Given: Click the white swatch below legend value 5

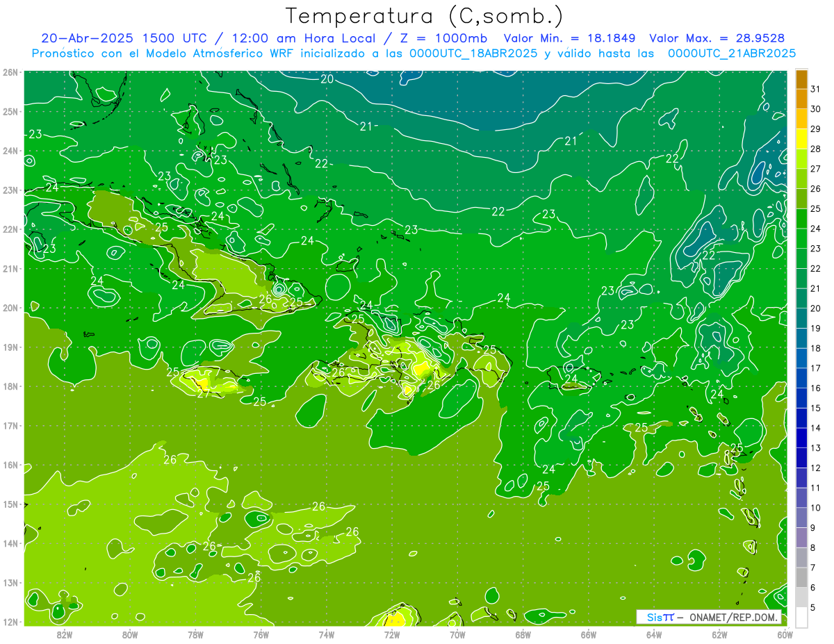Looking at the screenshot, I should pyautogui.click(x=801, y=617).
